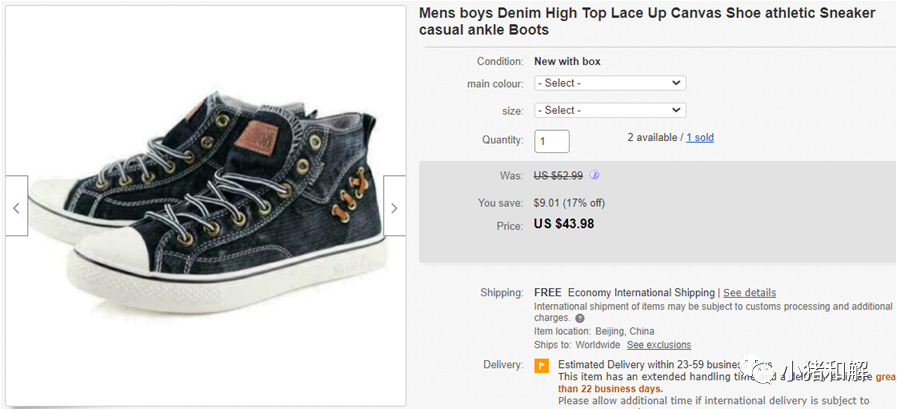
Task: Click the help icon after customs charges text
Action: (x=580, y=318)
